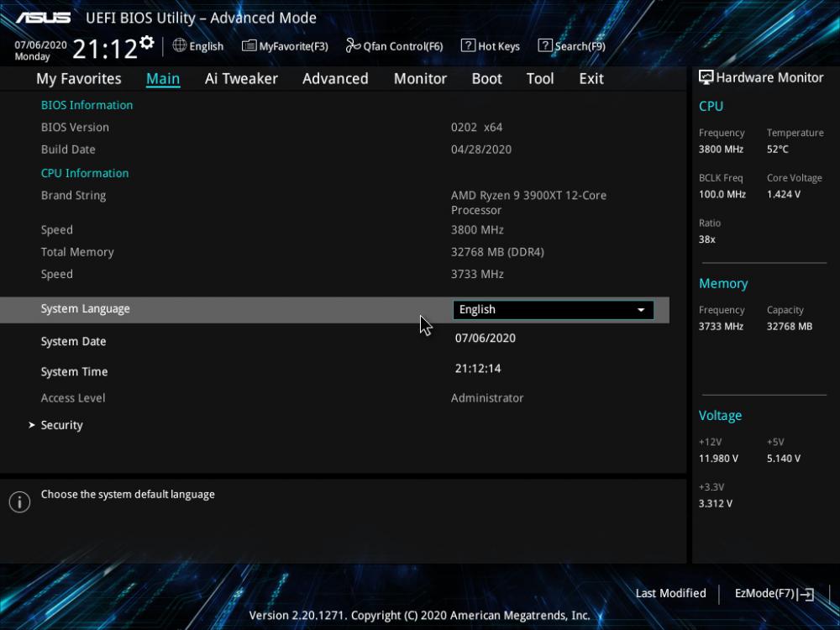
Task: Click the Security expand arrow
Action: point(32,425)
